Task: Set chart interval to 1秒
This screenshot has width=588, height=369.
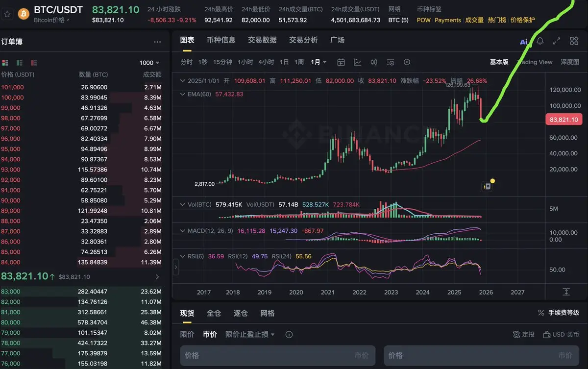Action: [x=203, y=62]
